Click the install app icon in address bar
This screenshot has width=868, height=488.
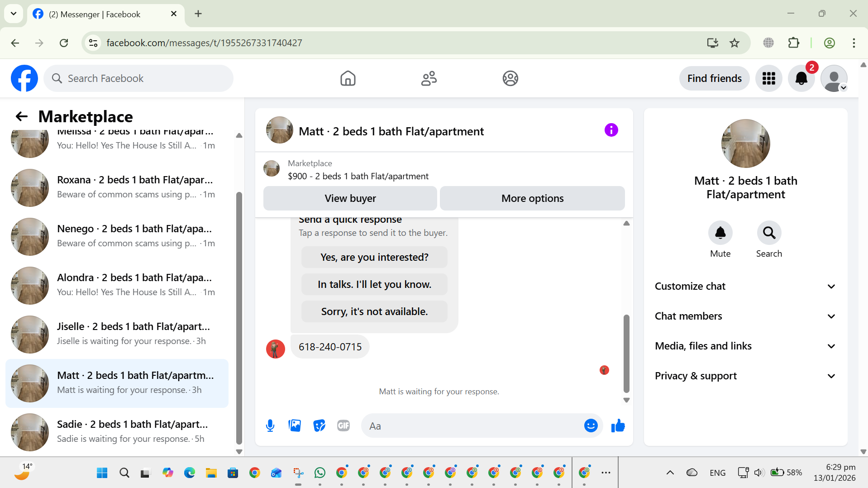pyautogui.click(x=712, y=43)
